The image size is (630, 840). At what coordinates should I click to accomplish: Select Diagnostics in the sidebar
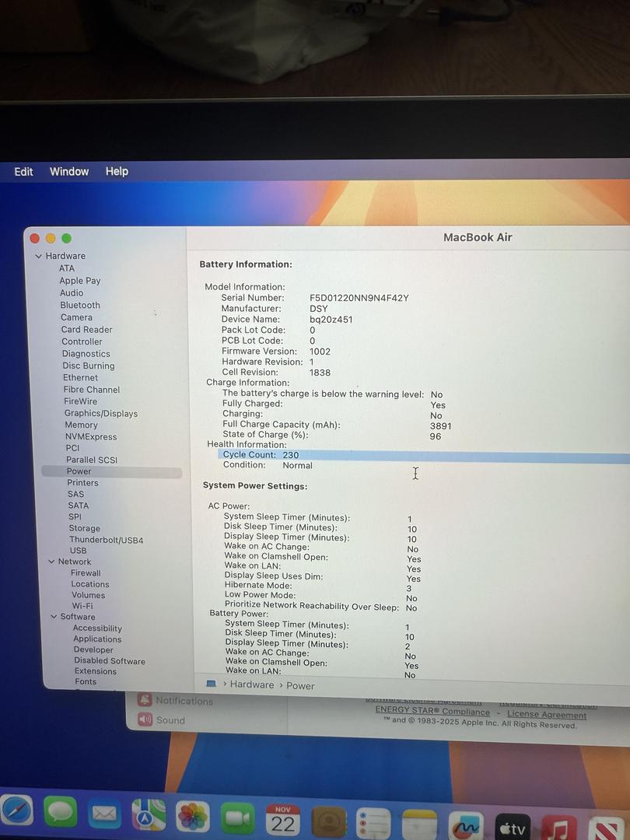[x=86, y=354]
